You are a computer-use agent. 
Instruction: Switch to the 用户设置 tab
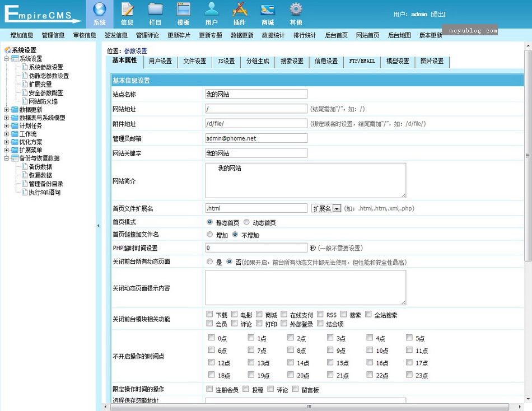tap(160, 62)
